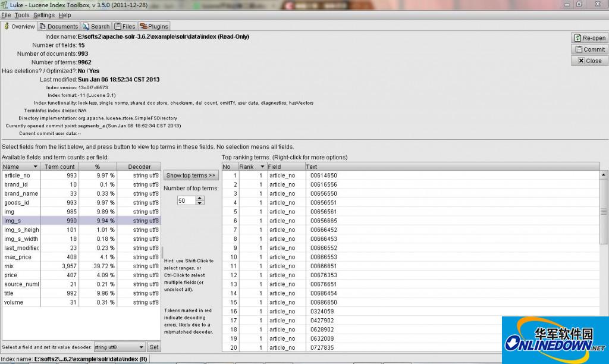Select the article_no field row
The width and height of the screenshot is (609, 364).
point(81,175)
